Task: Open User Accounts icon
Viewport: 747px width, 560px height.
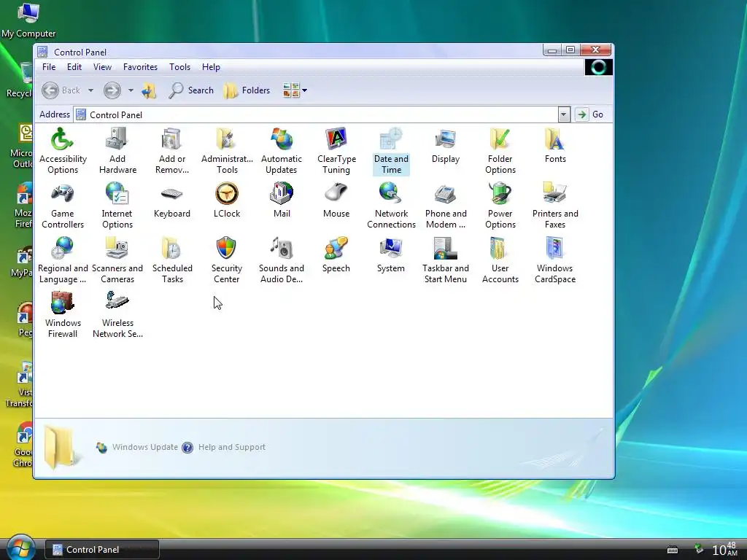Action: [x=500, y=260]
